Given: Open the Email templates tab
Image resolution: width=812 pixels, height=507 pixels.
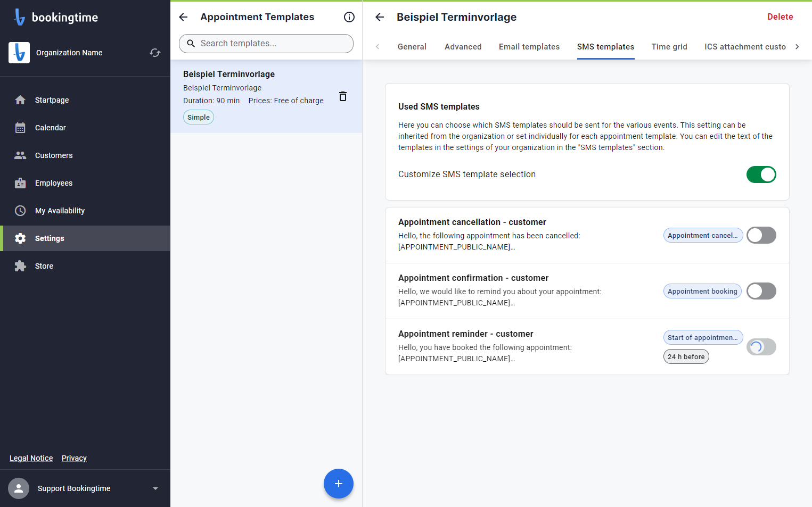Looking at the screenshot, I should [x=529, y=47].
